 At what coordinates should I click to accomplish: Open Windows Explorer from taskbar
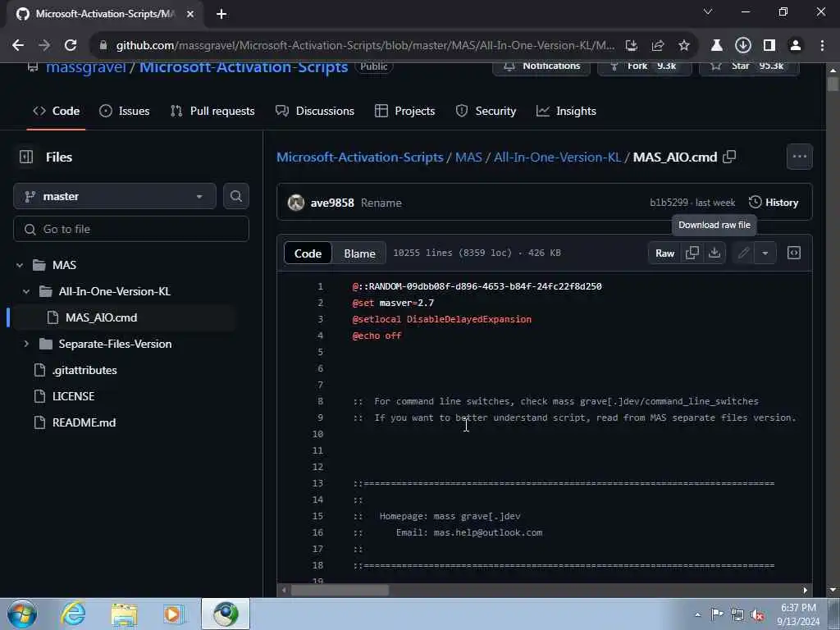(124, 614)
